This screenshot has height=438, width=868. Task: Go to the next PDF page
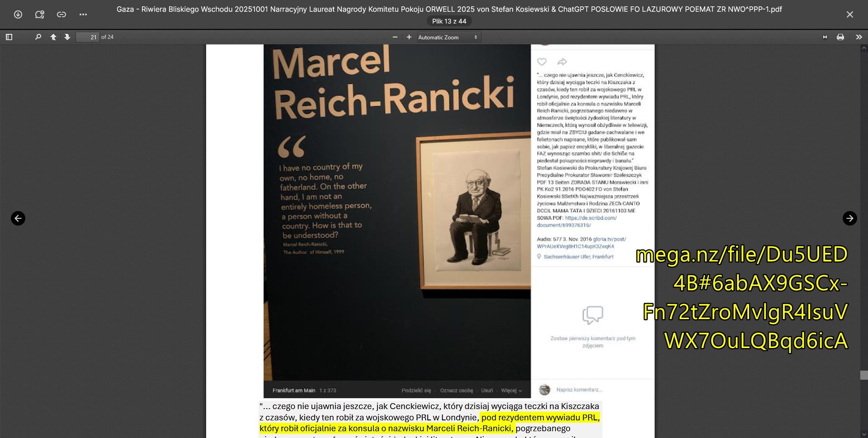67,37
